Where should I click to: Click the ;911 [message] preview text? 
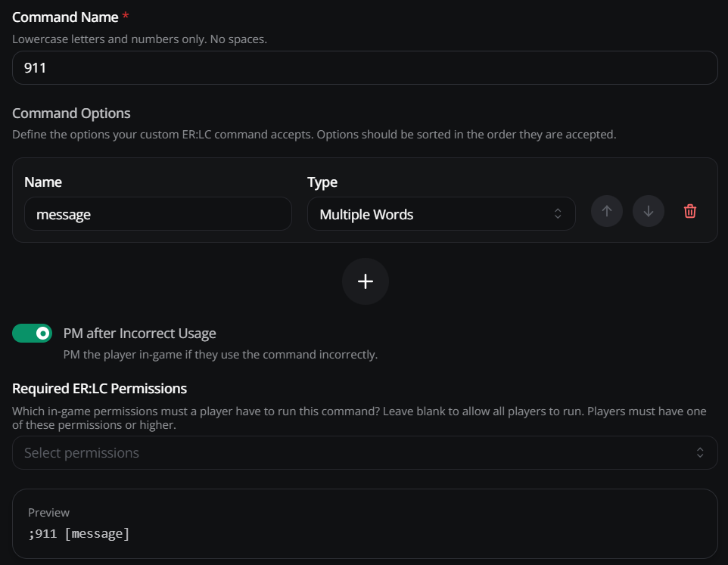click(79, 533)
